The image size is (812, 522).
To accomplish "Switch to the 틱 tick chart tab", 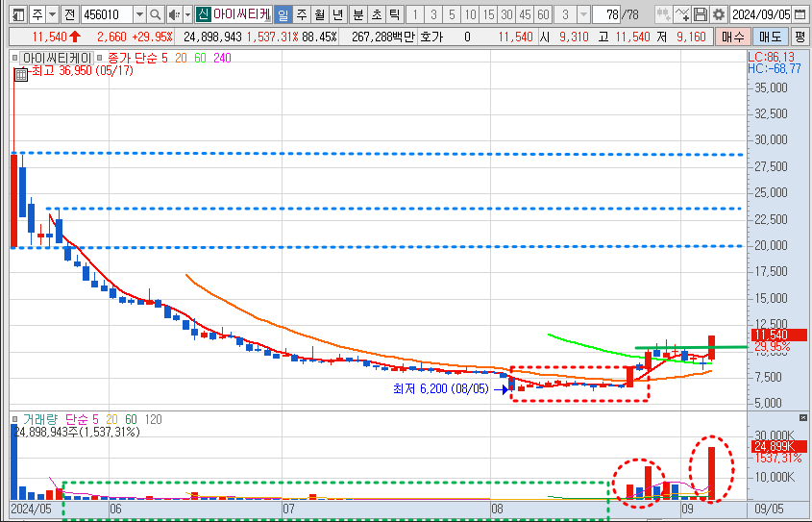I will [x=394, y=14].
